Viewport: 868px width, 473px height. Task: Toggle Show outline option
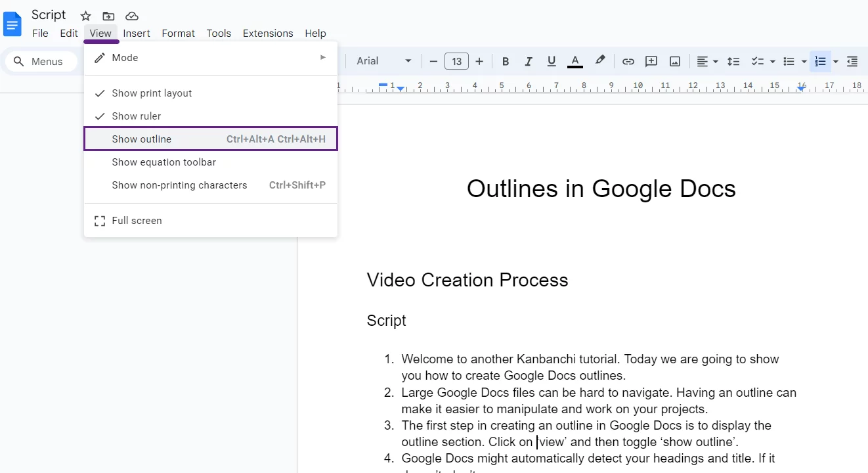click(211, 139)
